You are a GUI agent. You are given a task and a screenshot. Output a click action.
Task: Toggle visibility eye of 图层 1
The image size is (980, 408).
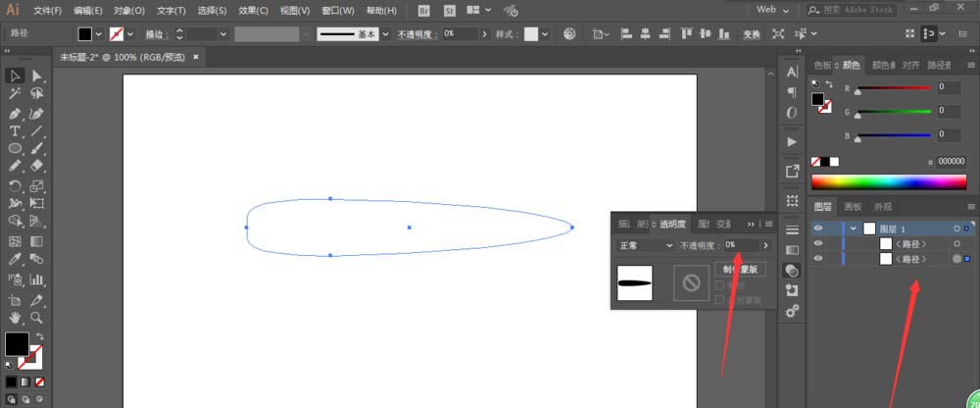[x=818, y=229]
